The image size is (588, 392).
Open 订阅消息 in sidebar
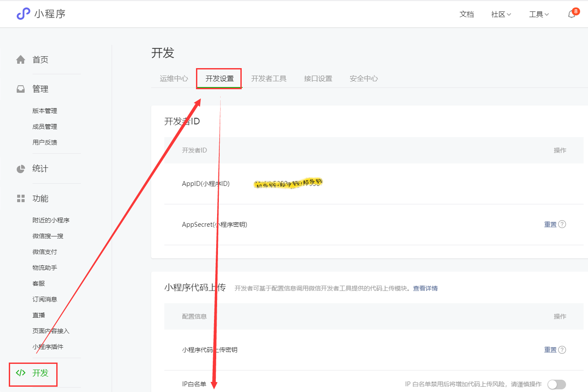[45, 299]
